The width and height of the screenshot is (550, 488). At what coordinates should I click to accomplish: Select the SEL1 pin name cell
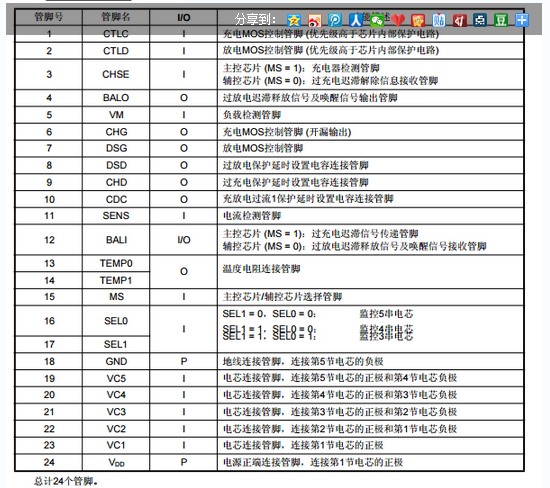116,345
